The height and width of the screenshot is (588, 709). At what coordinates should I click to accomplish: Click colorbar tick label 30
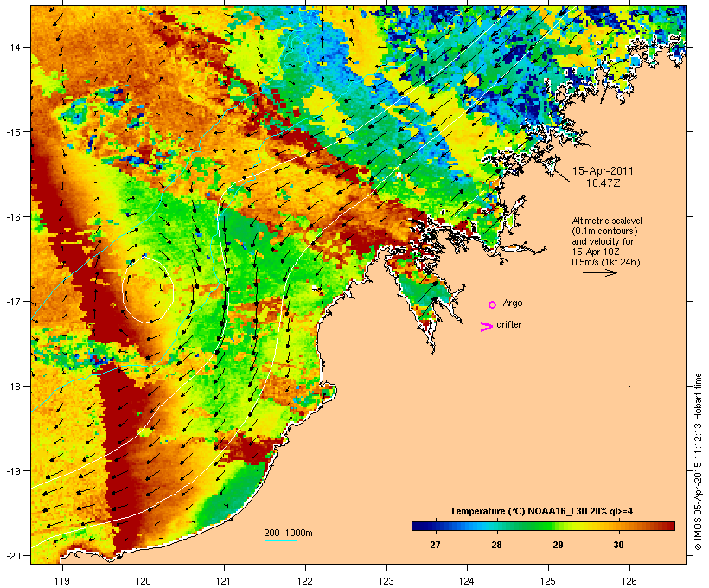pos(618,545)
